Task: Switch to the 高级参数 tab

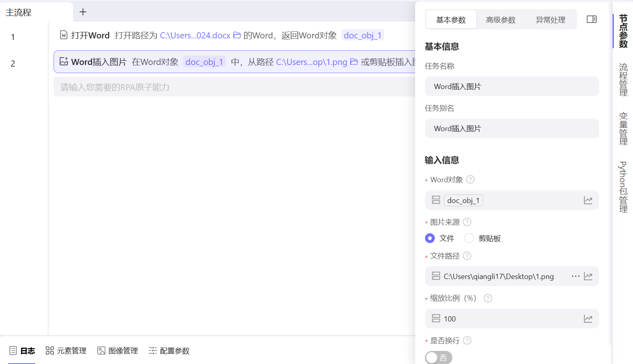Action: tap(501, 19)
